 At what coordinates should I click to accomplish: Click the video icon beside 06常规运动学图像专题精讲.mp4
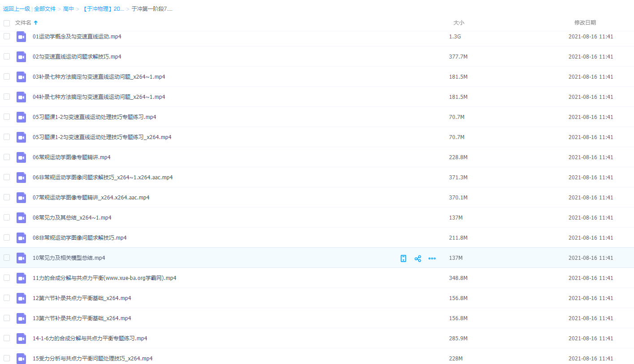(21, 157)
